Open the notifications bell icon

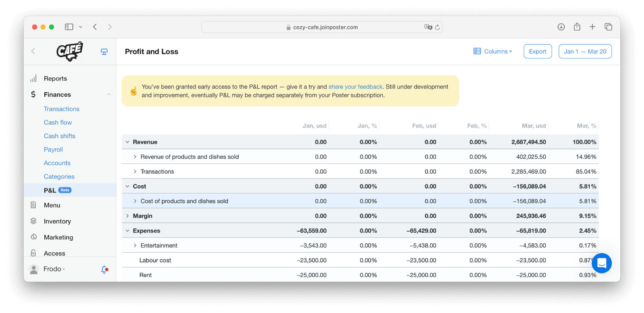pyautogui.click(x=104, y=269)
